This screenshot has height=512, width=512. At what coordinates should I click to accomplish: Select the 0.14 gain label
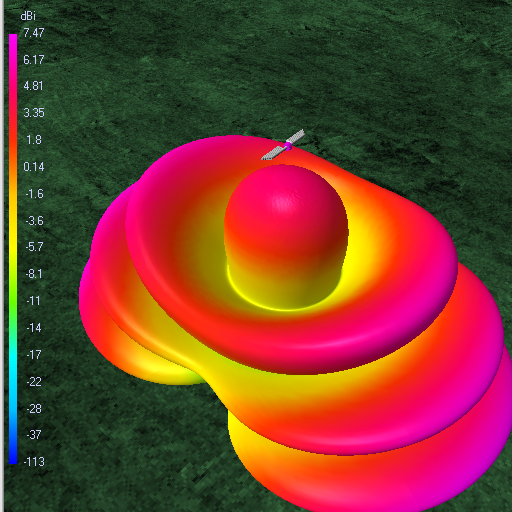34,167
